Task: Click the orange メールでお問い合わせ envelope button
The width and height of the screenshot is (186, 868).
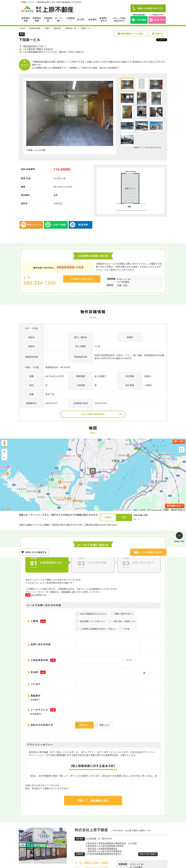Action: coord(148,552)
